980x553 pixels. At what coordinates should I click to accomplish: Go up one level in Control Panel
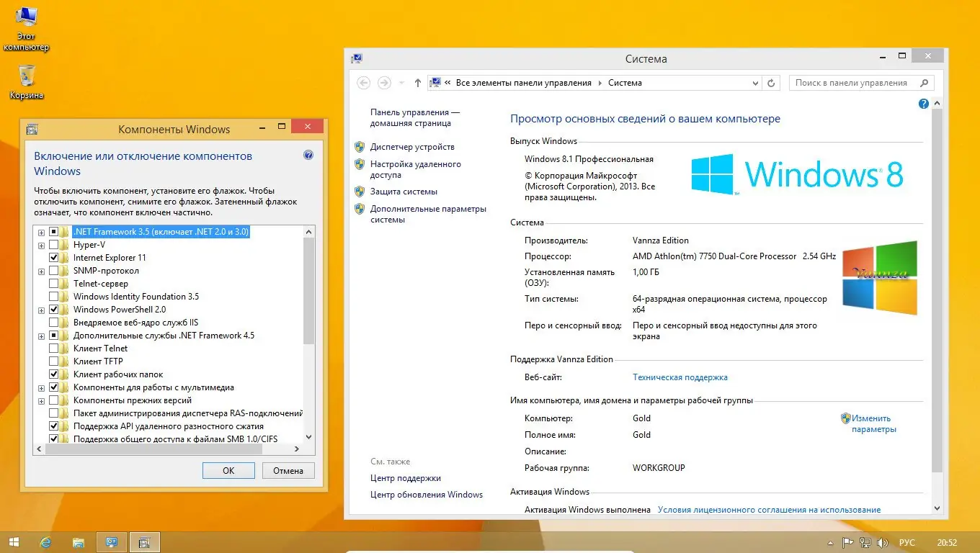(x=417, y=83)
